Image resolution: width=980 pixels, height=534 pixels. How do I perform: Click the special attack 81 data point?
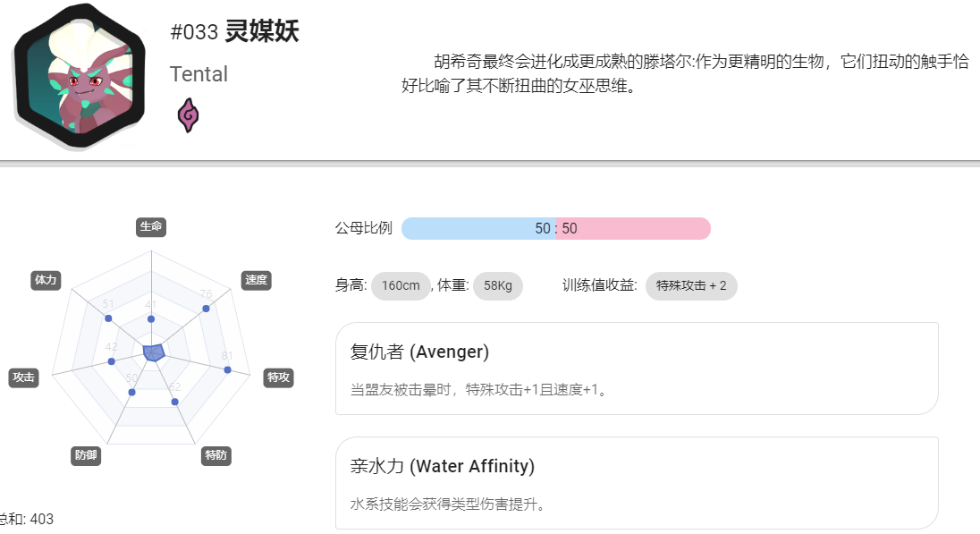pyautogui.click(x=227, y=370)
